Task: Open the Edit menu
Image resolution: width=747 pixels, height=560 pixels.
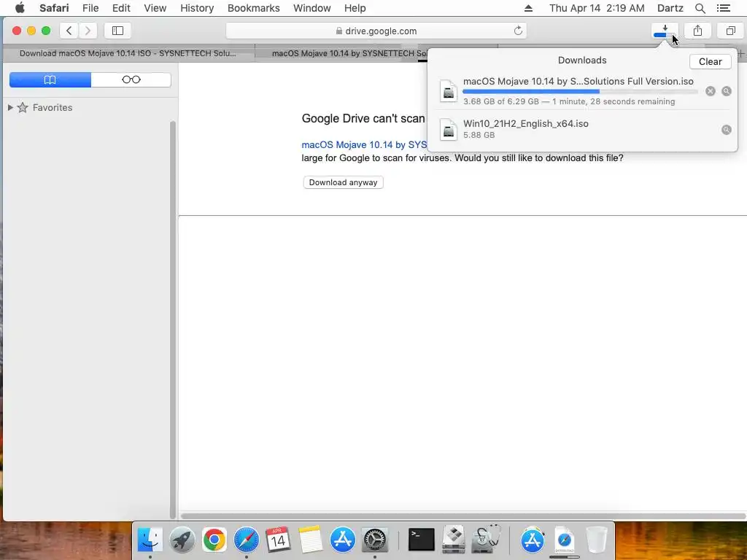Action: (121, 8)
